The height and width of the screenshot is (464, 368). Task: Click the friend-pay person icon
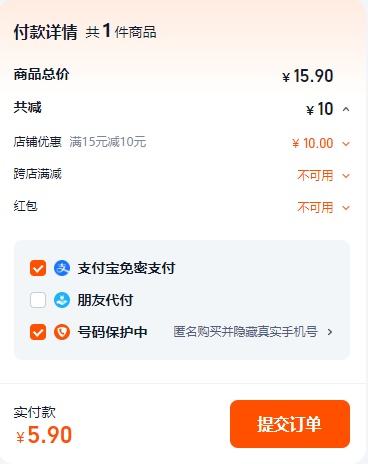(62, 300)
